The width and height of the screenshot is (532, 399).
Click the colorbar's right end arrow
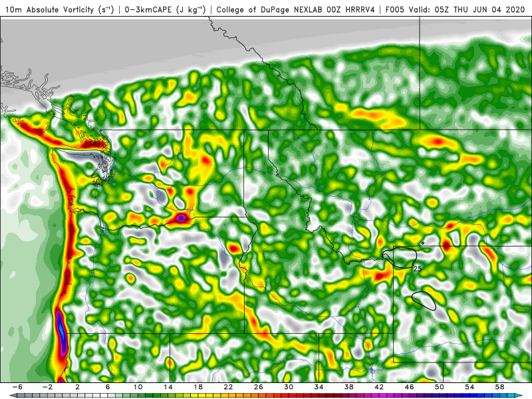click(519, 396)
